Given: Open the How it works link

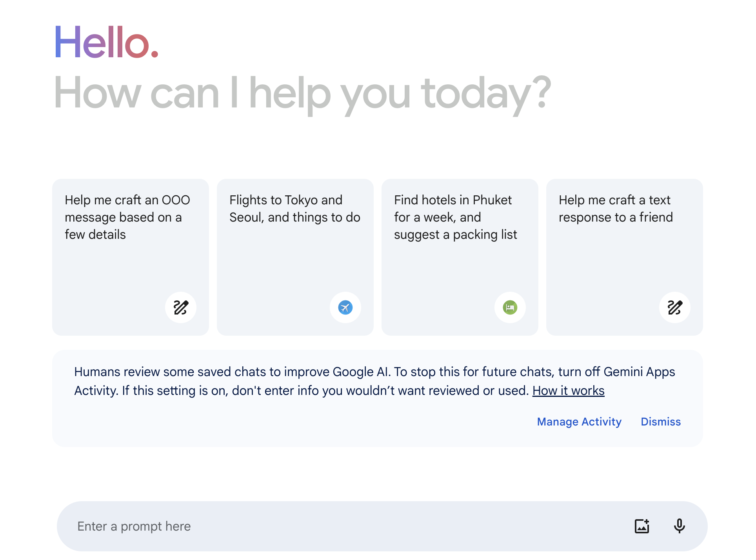Looking at the screenshot, I should (568, 391).
